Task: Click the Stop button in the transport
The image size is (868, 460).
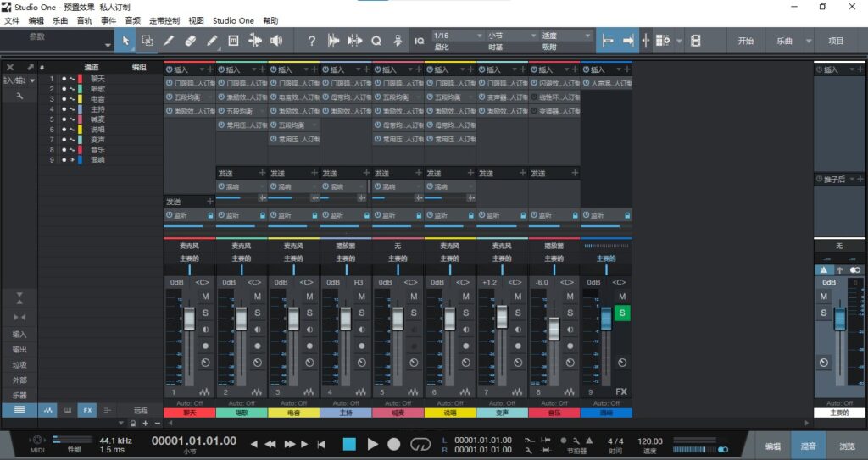Action: 349,444
